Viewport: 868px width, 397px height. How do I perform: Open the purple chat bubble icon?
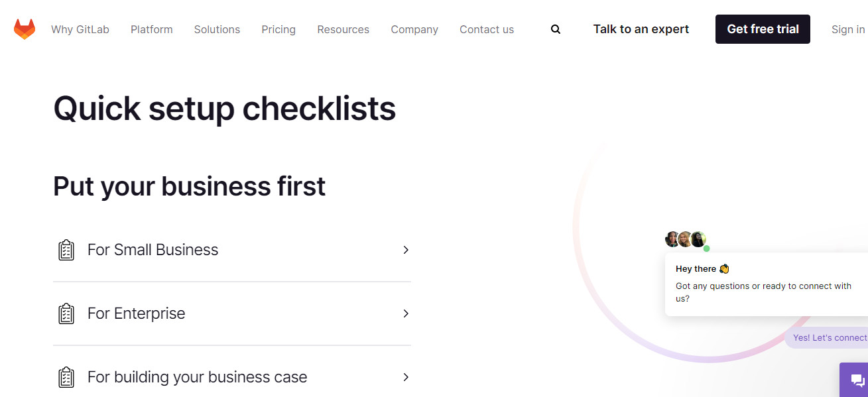(857, 380)
